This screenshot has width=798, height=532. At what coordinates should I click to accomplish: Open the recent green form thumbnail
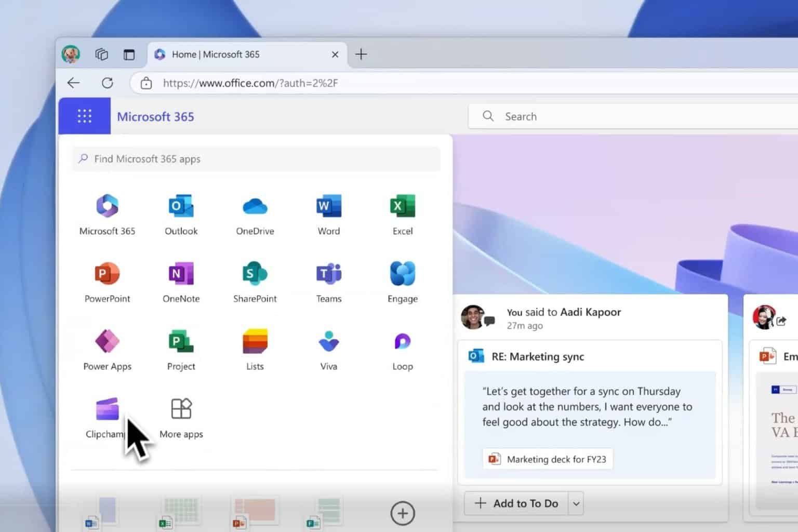323,513
